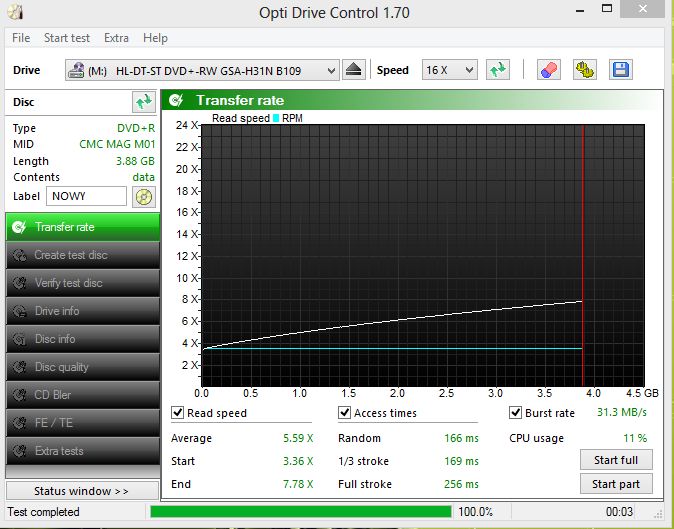
Task: Click the Contents value data
Action: pyautogui.click(x=144, y=177)
